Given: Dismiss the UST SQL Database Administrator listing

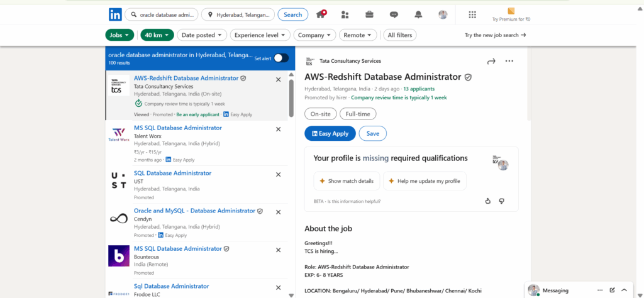Looking at the screenshot, I should coord(278,174).
